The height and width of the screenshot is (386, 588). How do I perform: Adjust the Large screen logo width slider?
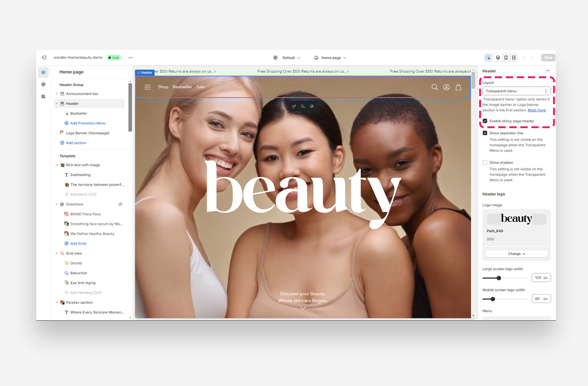(x=499, y=278)
